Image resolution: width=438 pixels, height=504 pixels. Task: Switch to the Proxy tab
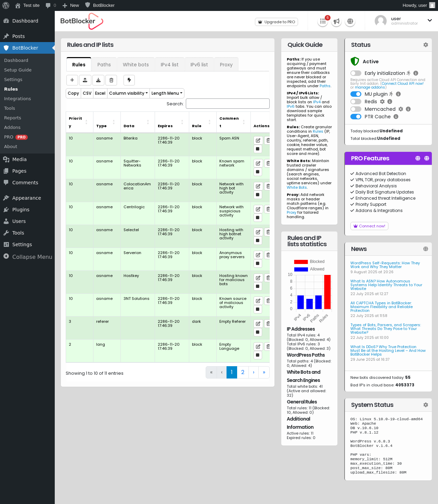[226, 65]
